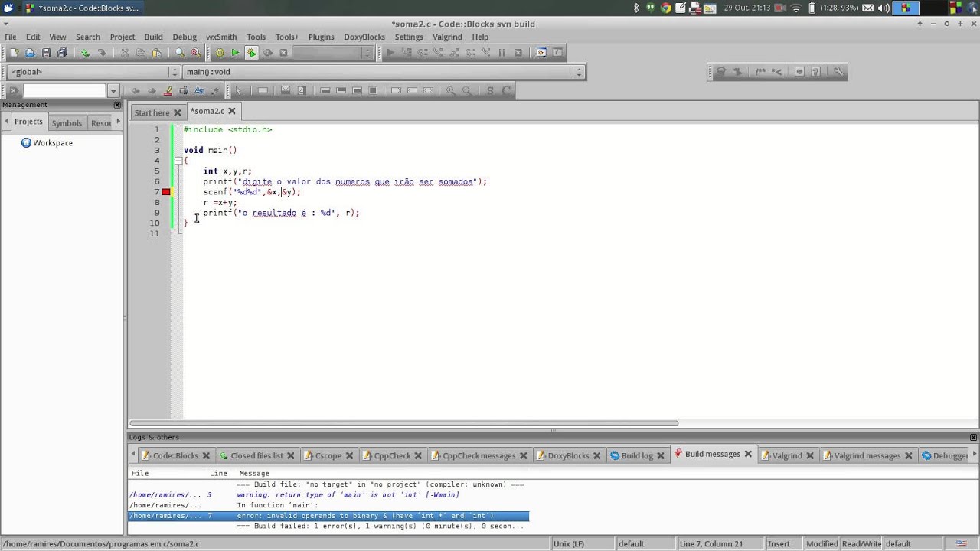980x551 pixels.
Task: Zoom out with editor magnifier minus icon
Action: click(x=466, y=90)
